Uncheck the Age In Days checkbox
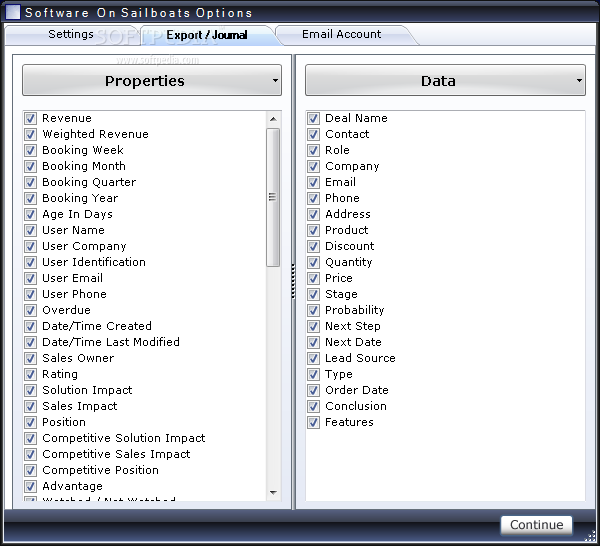Image resolution: width=600 pixels, height=546 pixels. [31, 214]
